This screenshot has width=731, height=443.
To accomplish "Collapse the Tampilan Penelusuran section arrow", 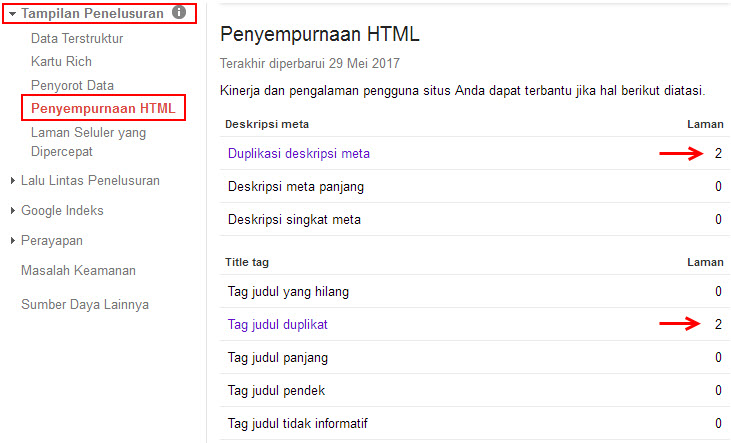I will coord(13,14).
